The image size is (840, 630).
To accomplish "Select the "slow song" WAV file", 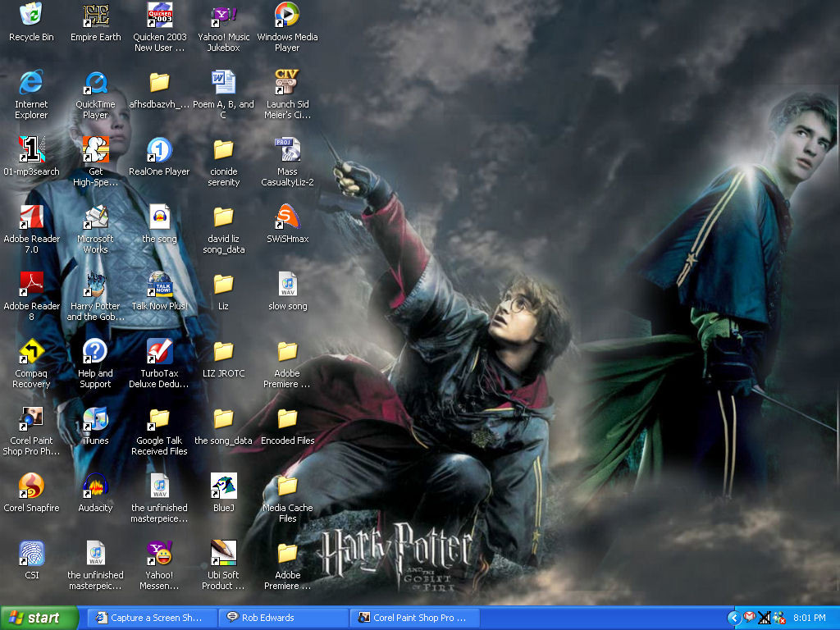I will pyautogui.click(x=287, y=285).
